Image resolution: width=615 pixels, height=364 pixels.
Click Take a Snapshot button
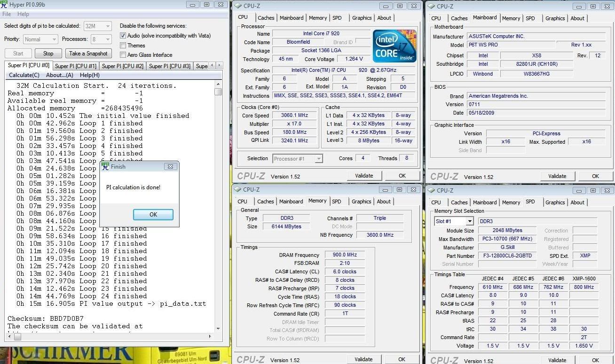tap(88, 54)
